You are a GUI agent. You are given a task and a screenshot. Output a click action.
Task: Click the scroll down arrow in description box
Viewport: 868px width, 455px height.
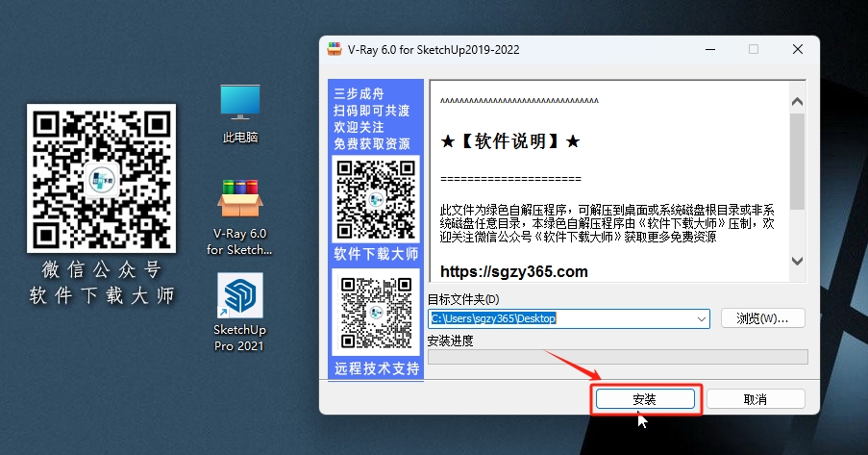click(797, 261)
